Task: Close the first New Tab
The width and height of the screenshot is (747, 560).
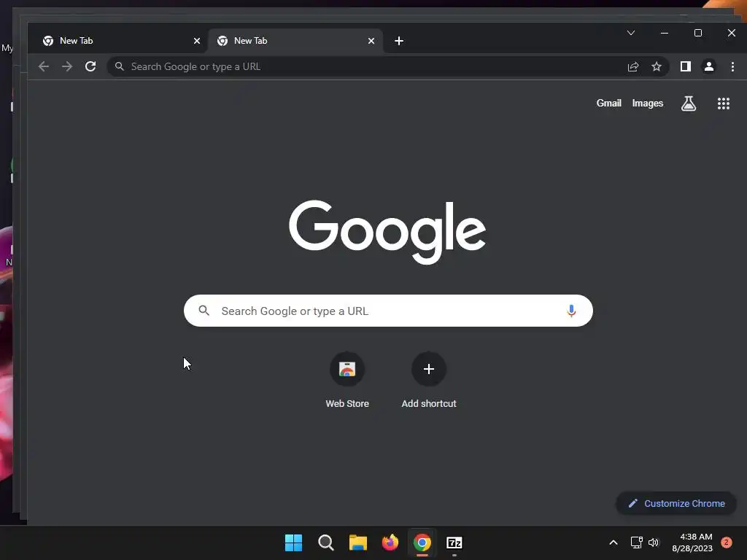Action: [x=197, y=41]
